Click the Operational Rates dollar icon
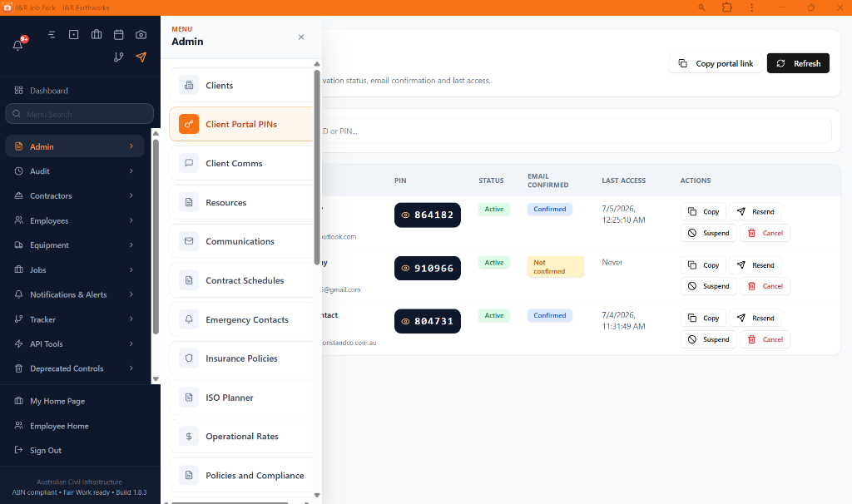This screenshot has height=504, width=852. click(189, 436)
